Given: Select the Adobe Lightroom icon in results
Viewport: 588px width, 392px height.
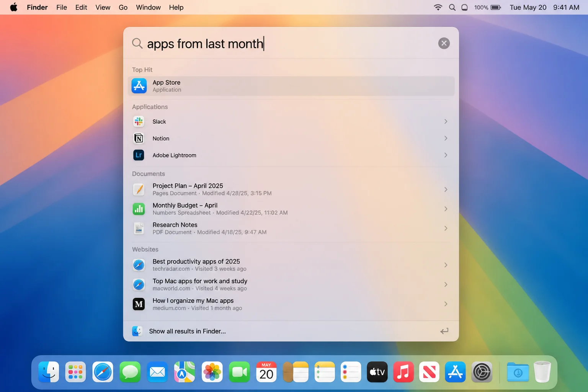Looking at the screenshot, I should (139, 155).
